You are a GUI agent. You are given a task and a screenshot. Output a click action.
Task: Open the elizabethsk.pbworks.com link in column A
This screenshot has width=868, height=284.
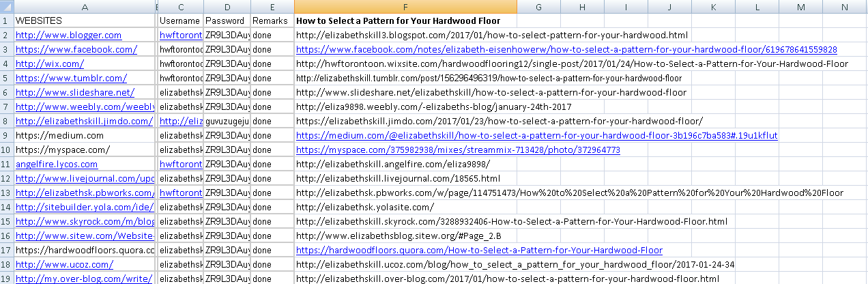(x=85, y=193)
